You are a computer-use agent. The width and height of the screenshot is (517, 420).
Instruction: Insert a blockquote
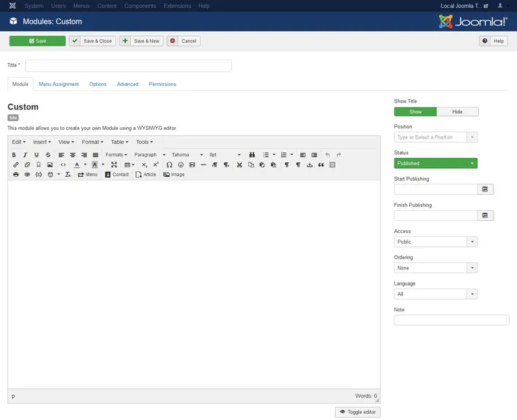(321, 164)
